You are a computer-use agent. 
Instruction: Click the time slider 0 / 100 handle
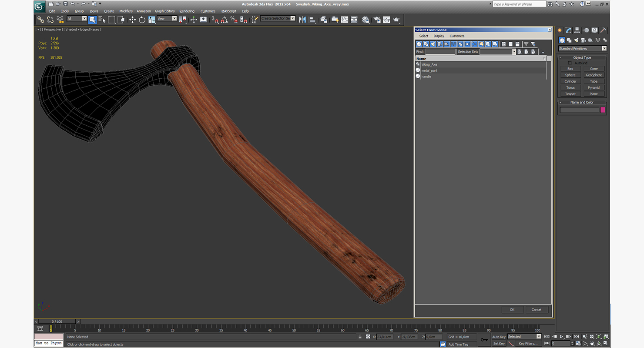(x=56, y=322)
